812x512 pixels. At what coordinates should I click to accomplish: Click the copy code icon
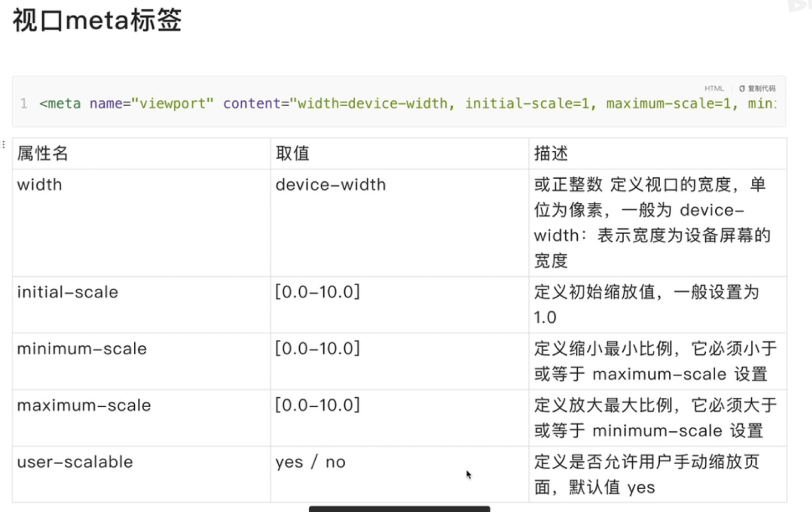pyautogui.click(x=742, y=89)
